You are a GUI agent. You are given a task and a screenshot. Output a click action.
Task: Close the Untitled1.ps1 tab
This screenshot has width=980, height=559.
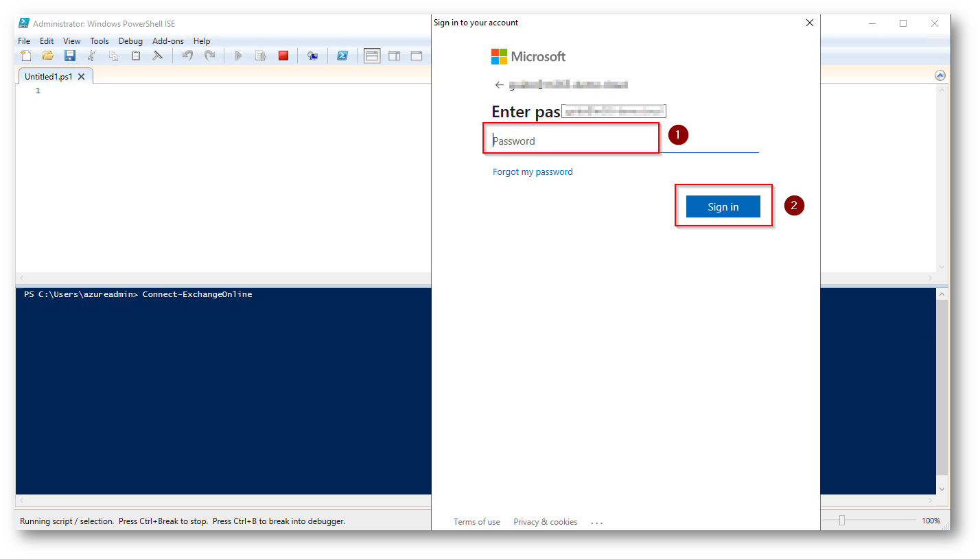point(81,77)
